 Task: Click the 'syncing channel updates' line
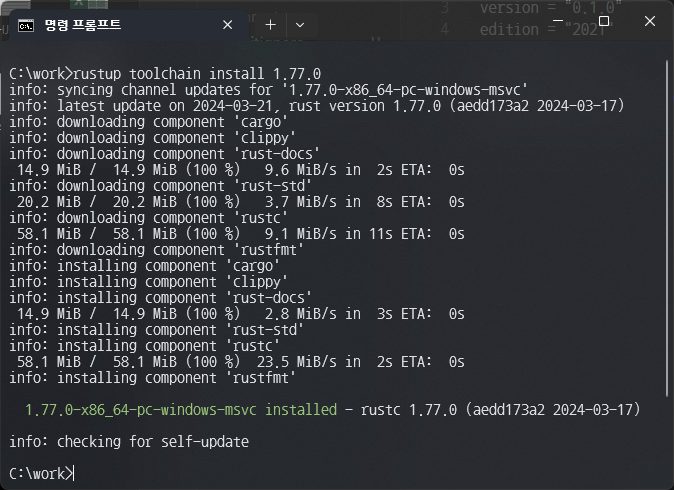point(268,90)
